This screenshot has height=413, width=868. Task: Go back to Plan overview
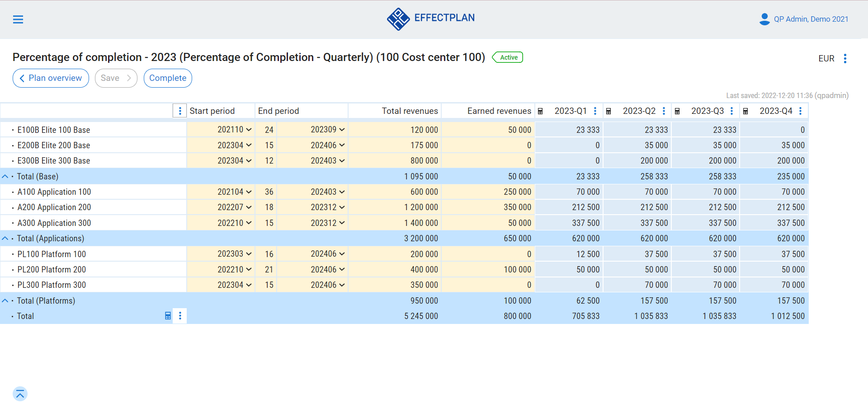point(51,78)
